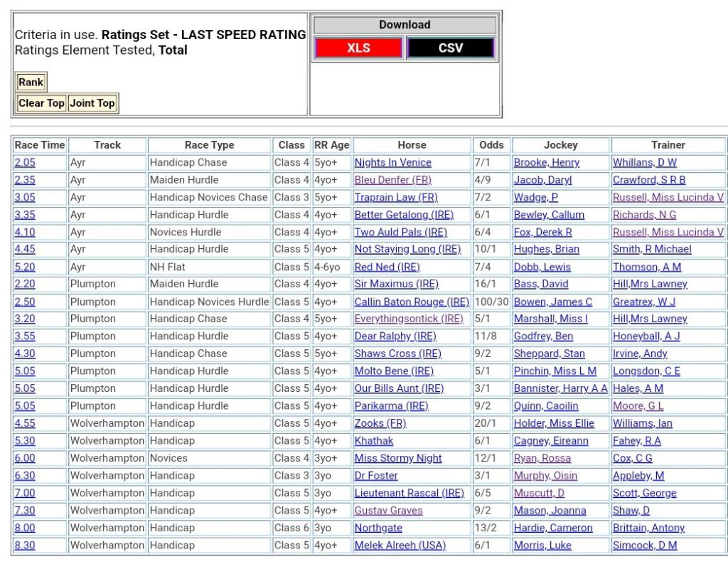This screenshot has width=728, height=569.
Task: Click the 6.00 Wolverhampton race time
Action: 25,458
